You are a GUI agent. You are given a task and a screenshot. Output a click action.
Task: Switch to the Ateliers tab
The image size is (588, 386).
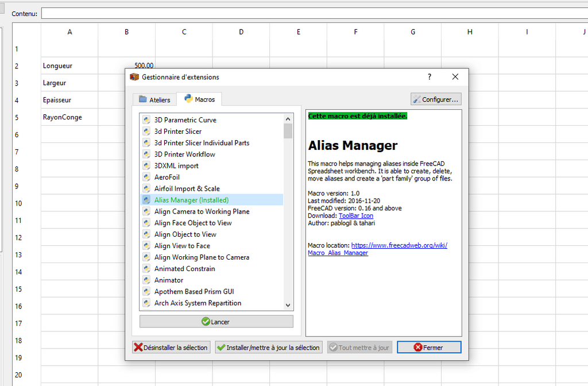(x=154, y=100)
